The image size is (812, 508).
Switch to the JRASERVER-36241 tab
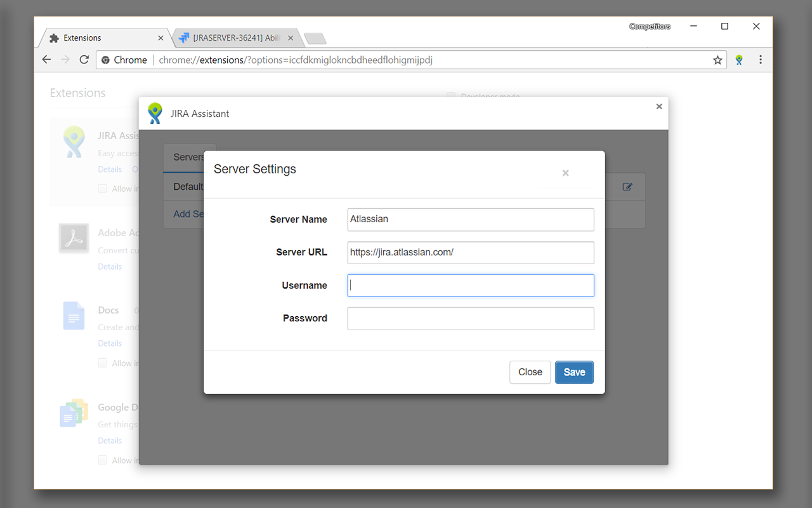pyautogui.click(x=236, y=38)
